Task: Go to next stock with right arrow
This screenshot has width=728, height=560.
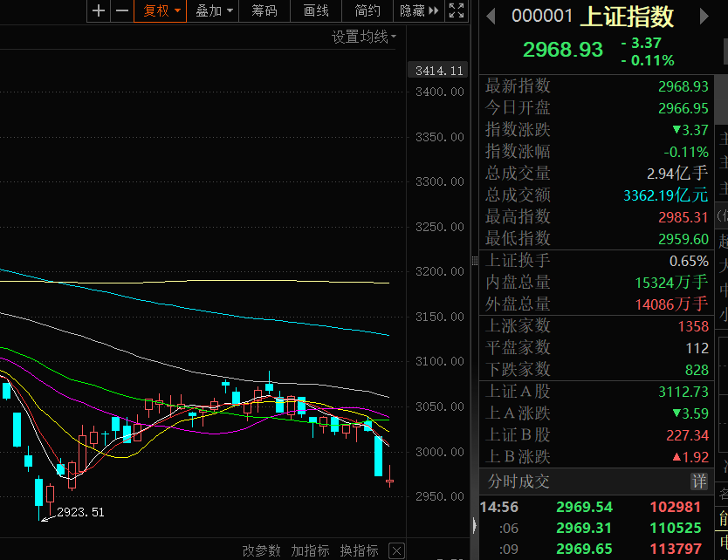Action: (704, 17)
